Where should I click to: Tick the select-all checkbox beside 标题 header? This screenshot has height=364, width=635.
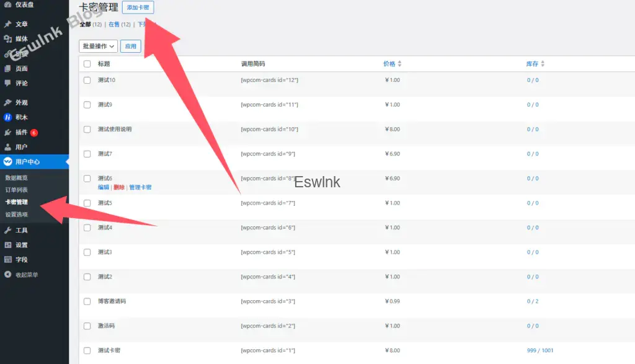[87, 64]
